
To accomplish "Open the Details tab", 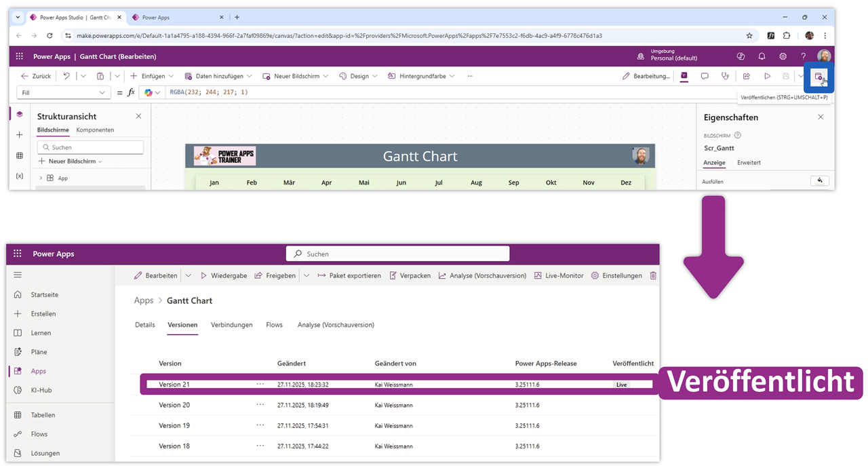I will [145, 325].
